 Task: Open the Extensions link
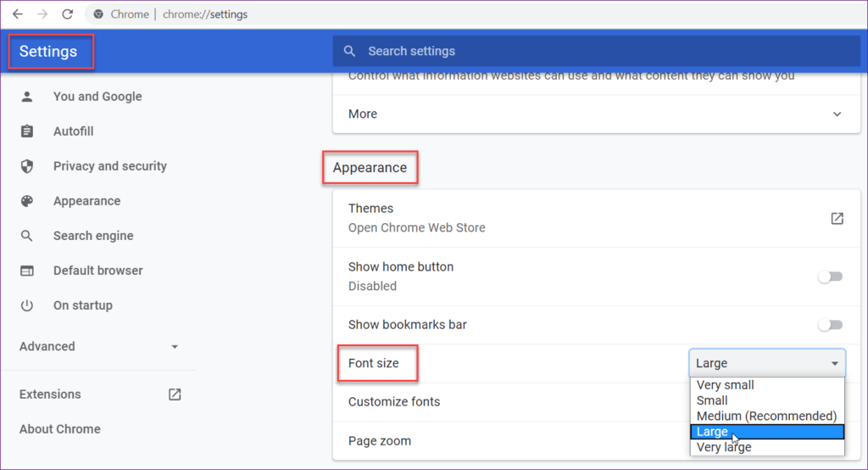pyautogui.click(x=50, y=394)
